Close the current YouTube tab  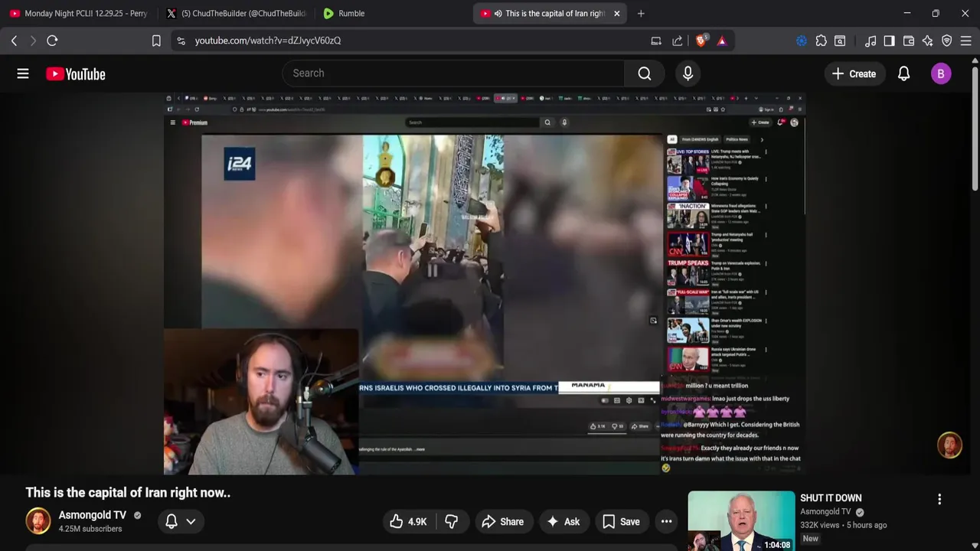616,13
